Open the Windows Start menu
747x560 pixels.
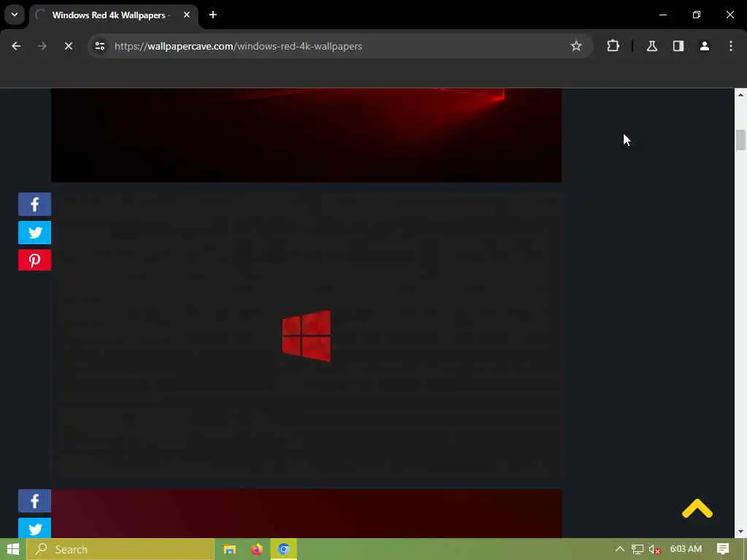13,549
